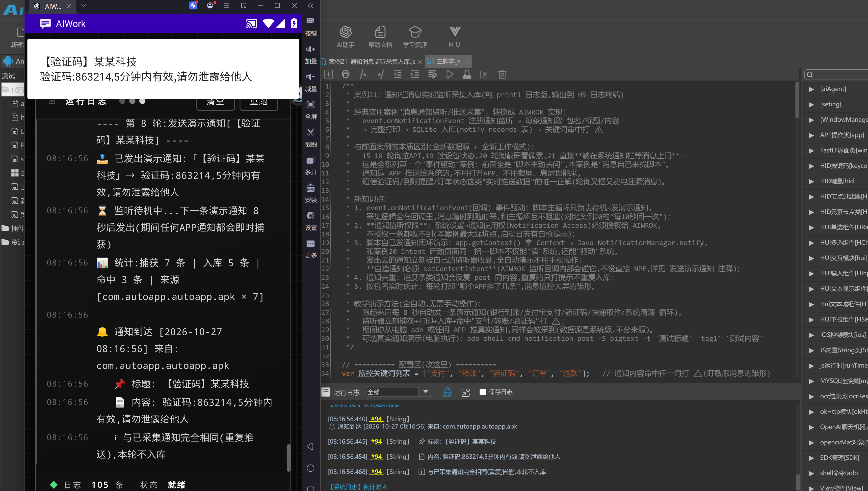Open 学习资源 learning resources
This screenshot has height=491, width=868.
click(415, 37)
